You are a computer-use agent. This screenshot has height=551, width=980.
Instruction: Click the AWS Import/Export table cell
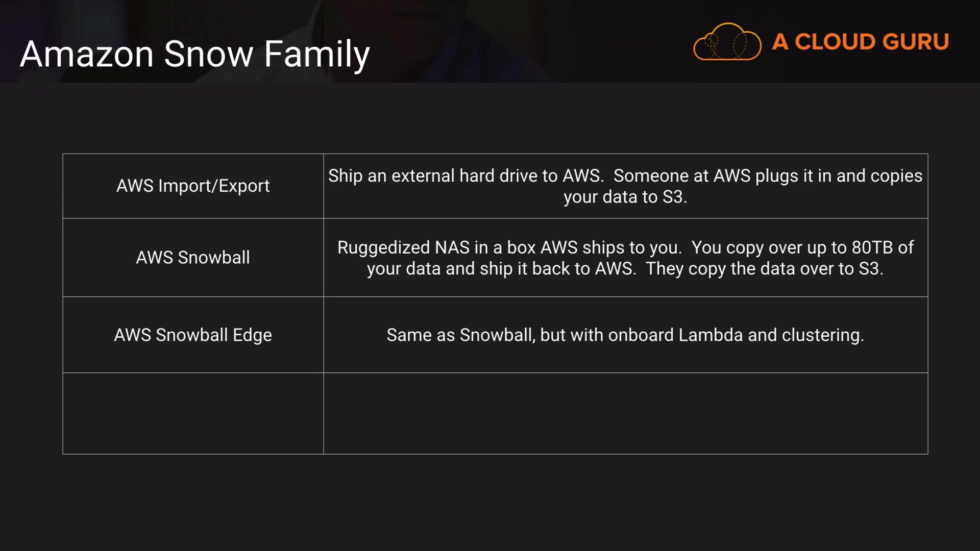pos(193,186)
